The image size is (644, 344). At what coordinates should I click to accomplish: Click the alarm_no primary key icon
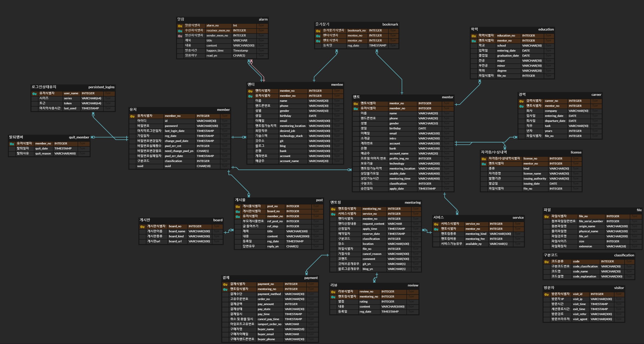(180, 26)
